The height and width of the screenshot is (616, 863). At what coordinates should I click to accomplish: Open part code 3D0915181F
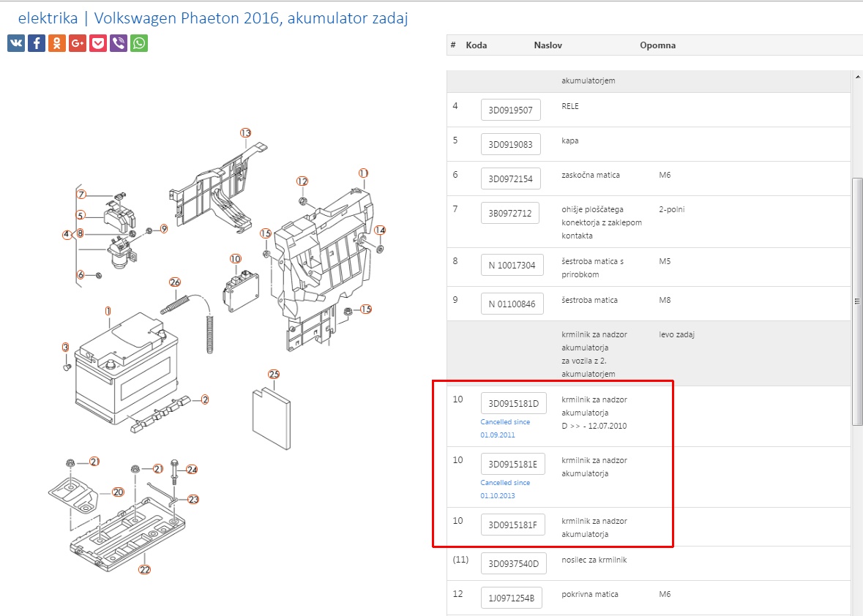(512, 525)
